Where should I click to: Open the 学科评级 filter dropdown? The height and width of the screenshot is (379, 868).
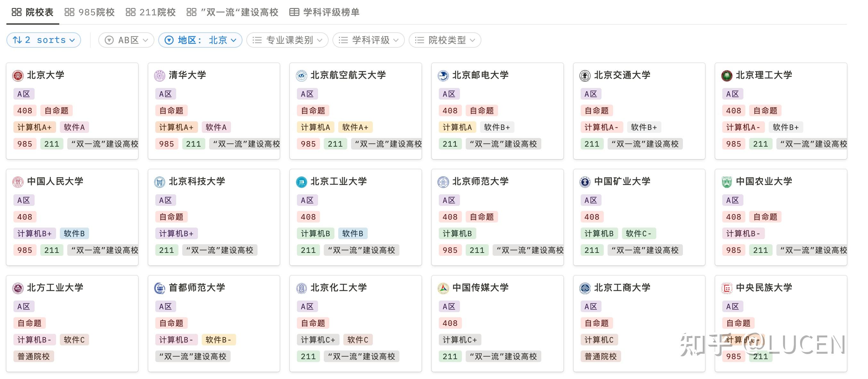368,40
